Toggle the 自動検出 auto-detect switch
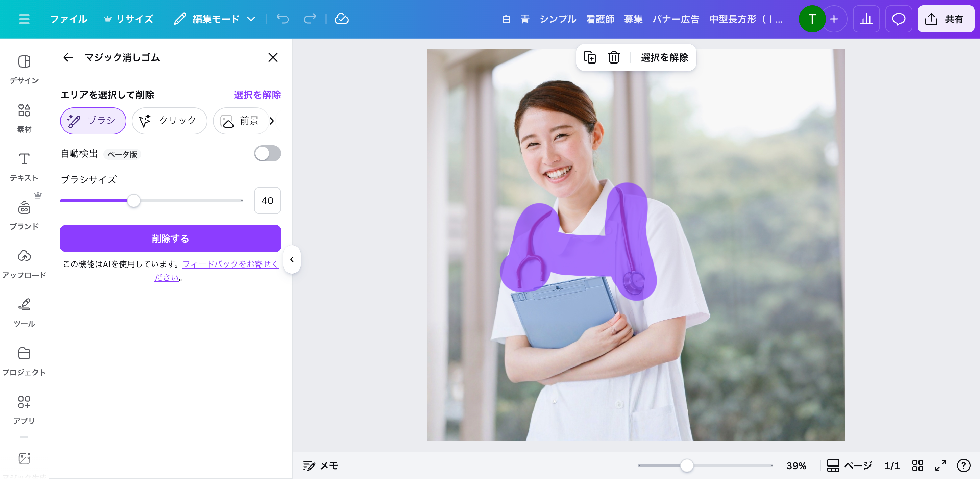The height and width of the screenshot is (479, 980). 267,154
